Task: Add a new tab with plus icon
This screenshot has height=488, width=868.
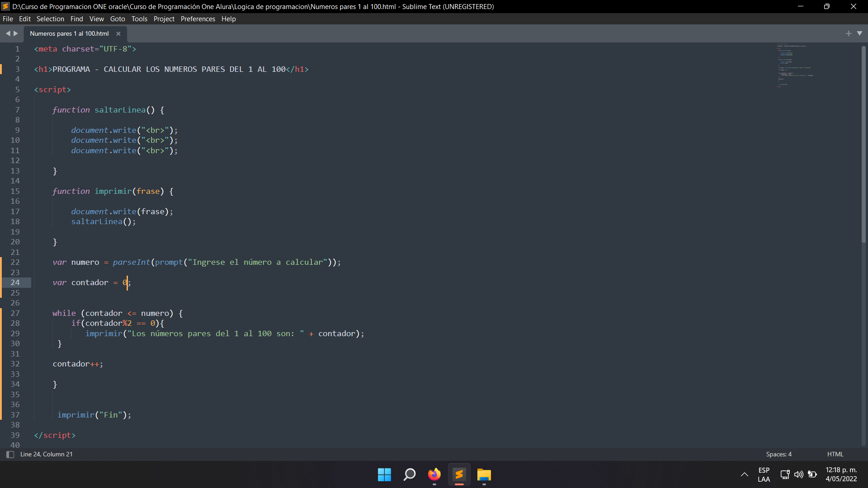Action: pyautogui.click(x=849, y=33)
